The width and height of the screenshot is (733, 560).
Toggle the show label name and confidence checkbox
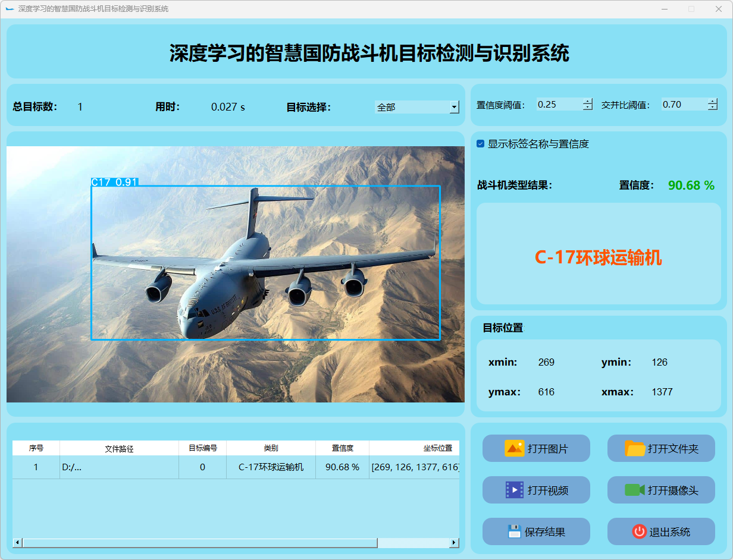pyautogui.click(x=481, y=144)
